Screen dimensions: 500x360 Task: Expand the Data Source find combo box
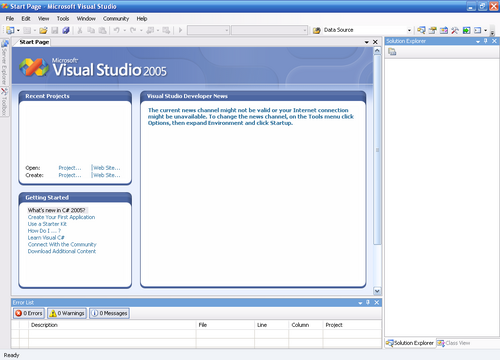[x=409, y=30]
